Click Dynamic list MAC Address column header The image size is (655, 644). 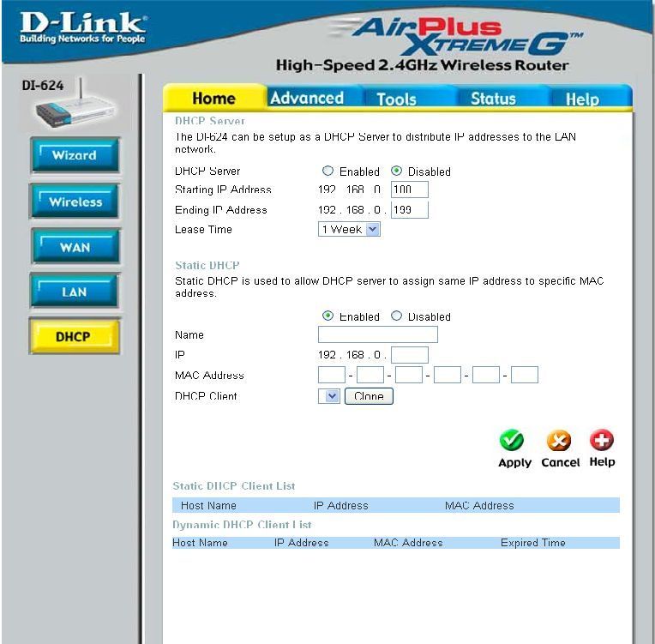pos(408,543)
